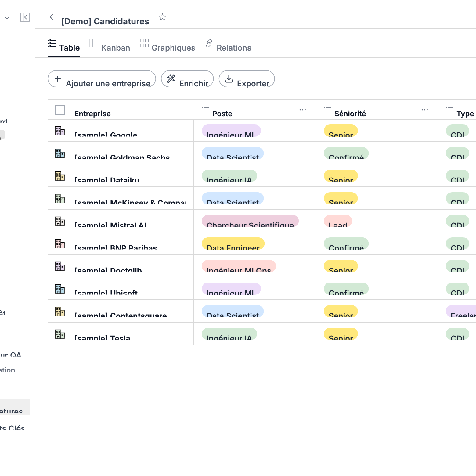The image size is (476, 476).
Task: Click the Tesla building icon
Action: (x=60, y=334)
